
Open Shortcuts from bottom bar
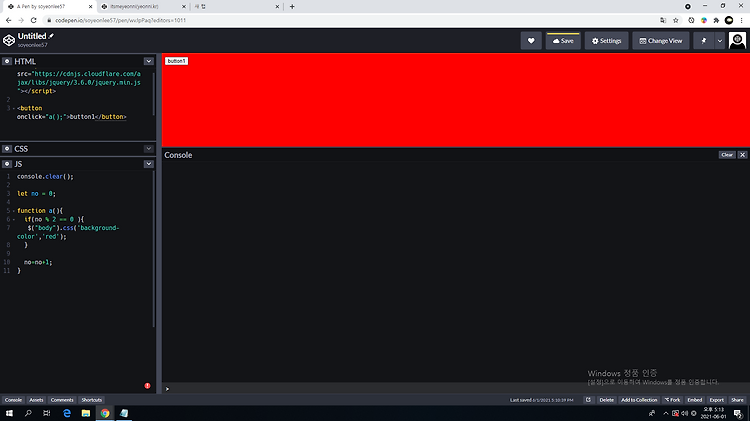(x=91, y=400)
